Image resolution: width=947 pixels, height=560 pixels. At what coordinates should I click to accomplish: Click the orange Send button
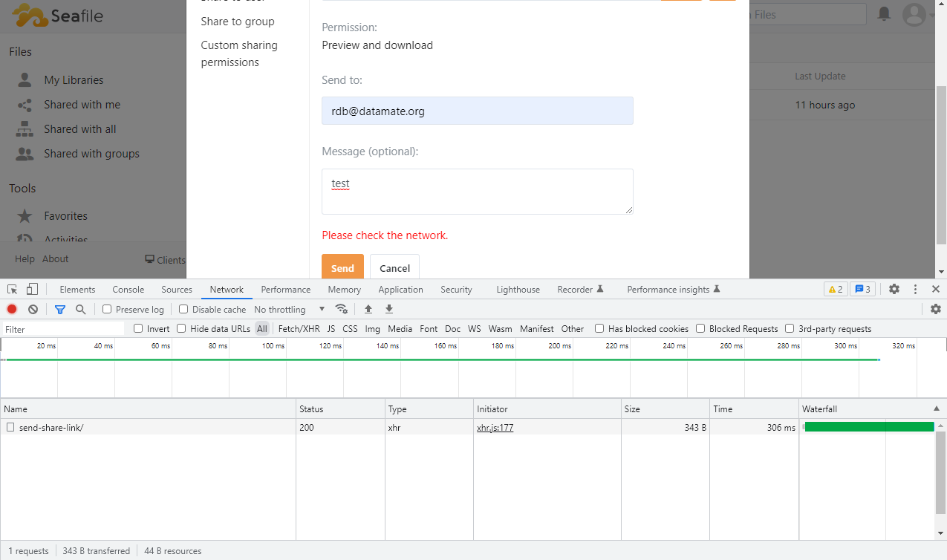tap(342, 268)
